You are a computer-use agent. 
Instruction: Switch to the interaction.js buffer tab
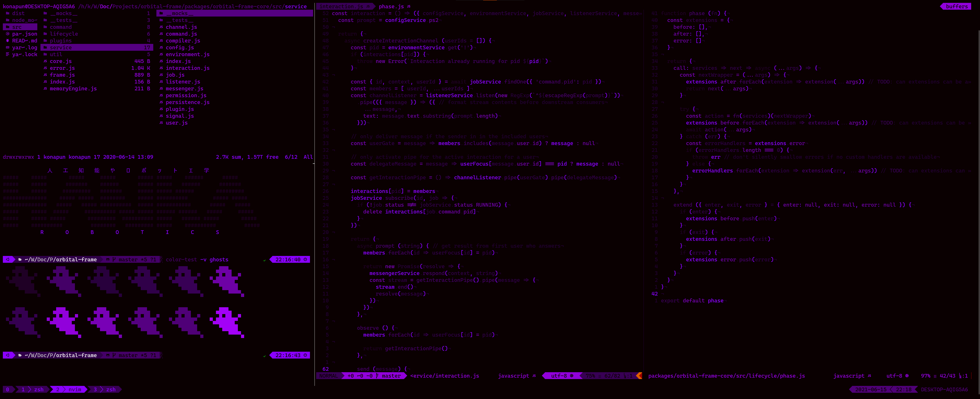pos(341,7)
